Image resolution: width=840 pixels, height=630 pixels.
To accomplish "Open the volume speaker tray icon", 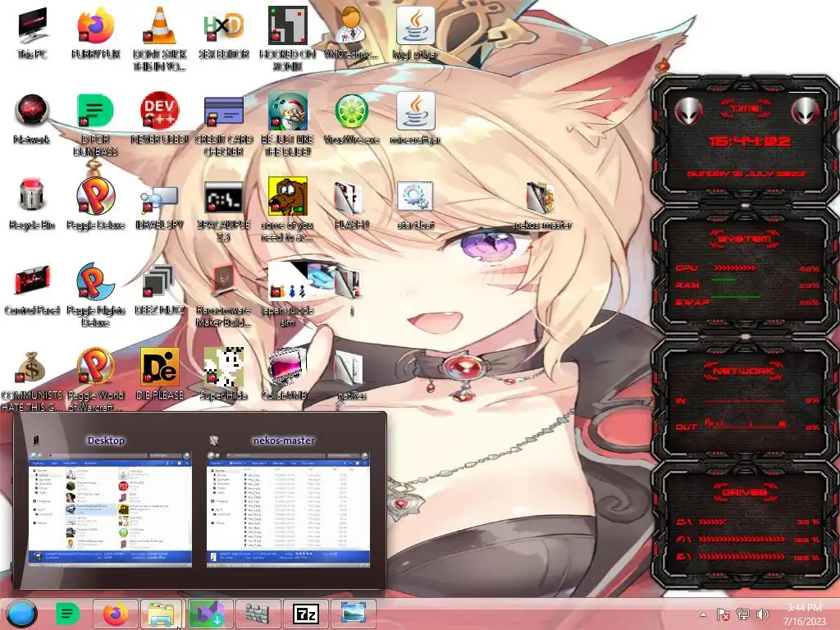I will coord(762,614).
